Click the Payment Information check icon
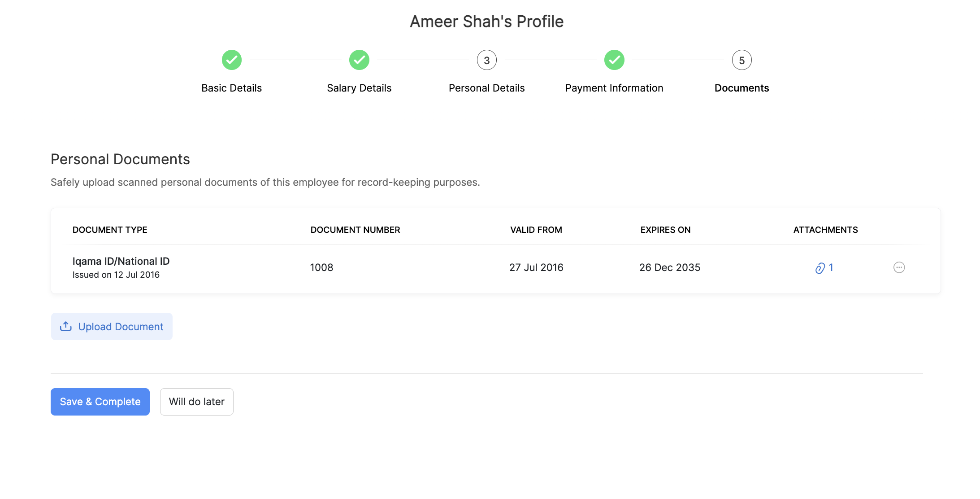Viewport: 980px width, 499px height. click(614, 60)
